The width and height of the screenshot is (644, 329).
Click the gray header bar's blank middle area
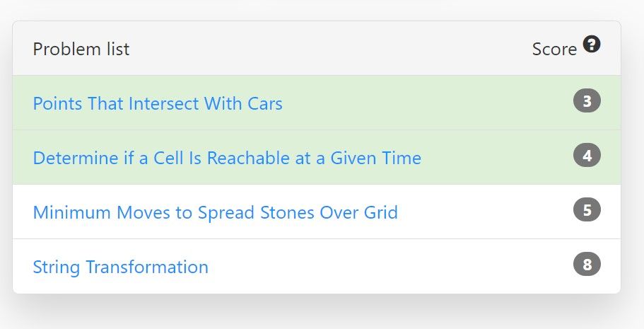tap(329, 49)
